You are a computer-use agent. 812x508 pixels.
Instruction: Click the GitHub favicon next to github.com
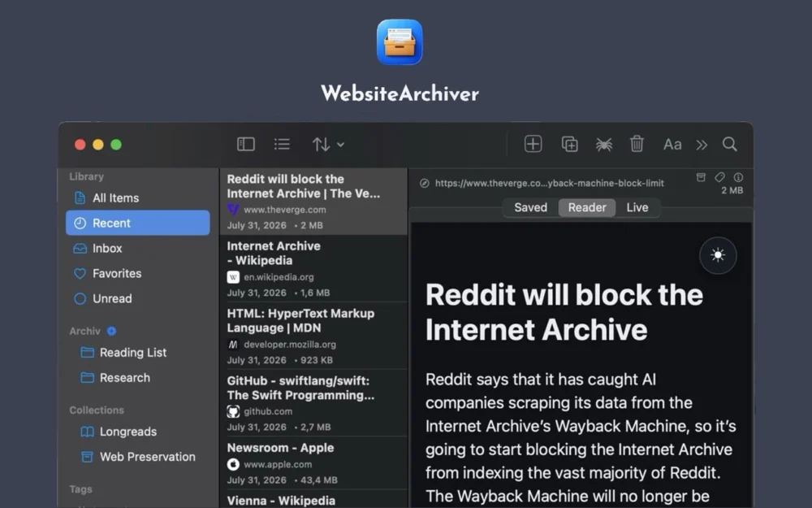click(233, 411)
